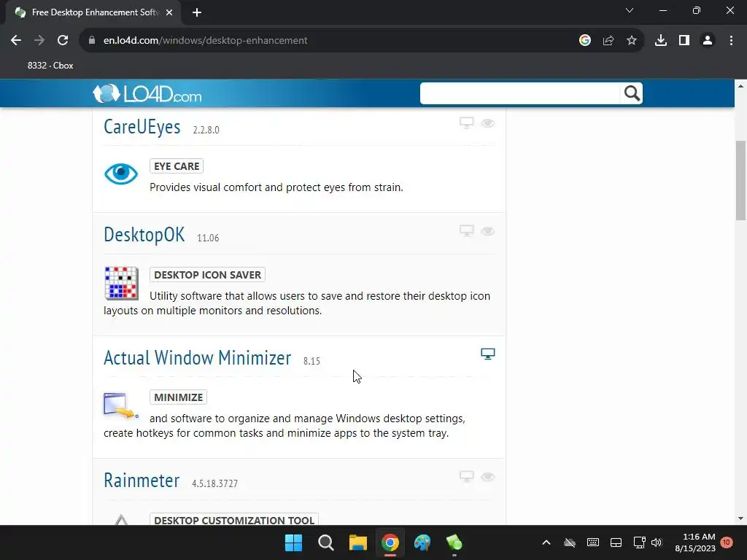Click the DESKTOP CUSTOMIZATION TOOL tag
This screenshot has height=560, width=747.
tap(234, 519)
